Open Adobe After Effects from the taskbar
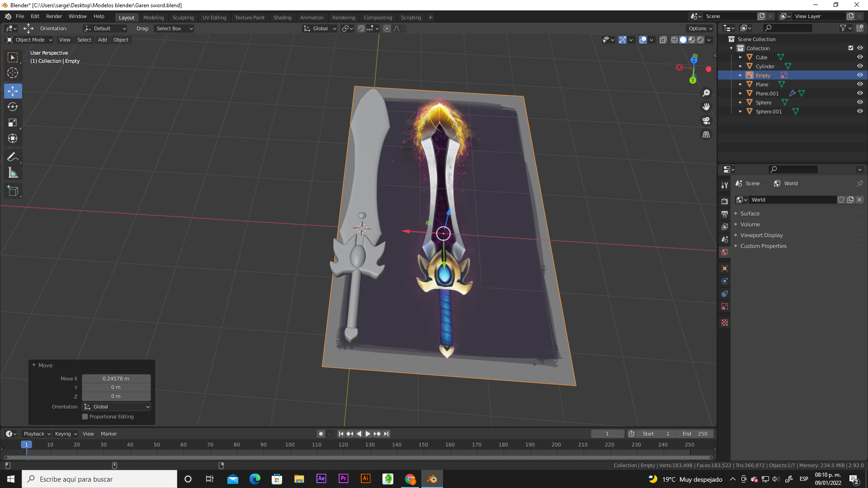868x488 pixels. pyautogui.click(x=321, y=479)
